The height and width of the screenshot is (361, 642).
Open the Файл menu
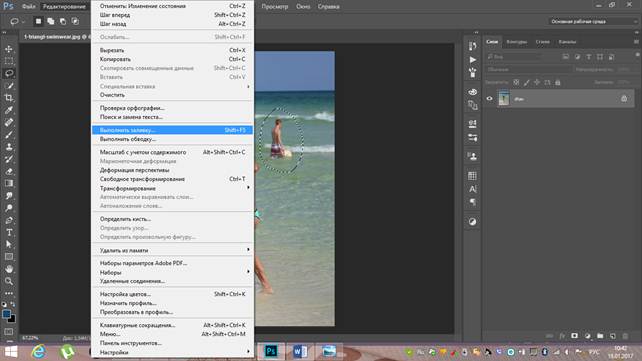point(28,7)
